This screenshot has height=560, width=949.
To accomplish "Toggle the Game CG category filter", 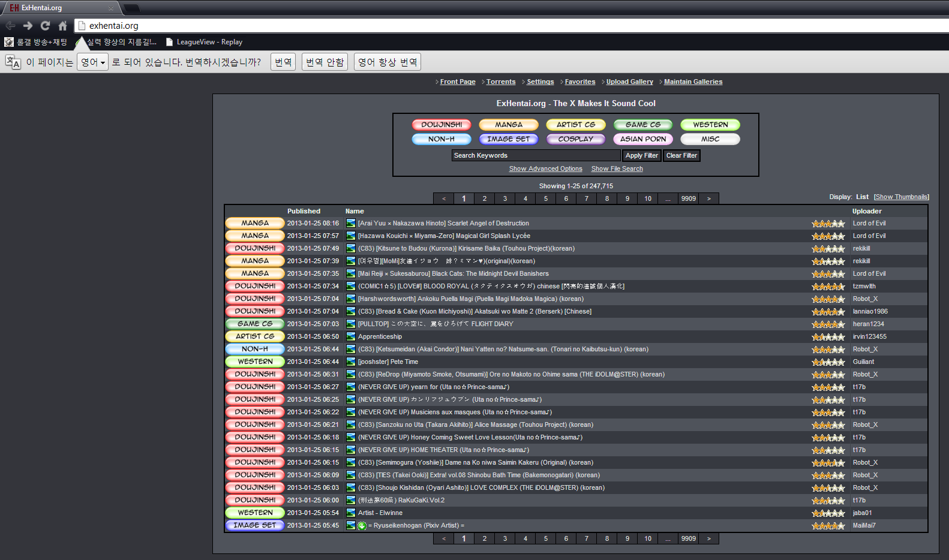I will click(x=642, y=125).
